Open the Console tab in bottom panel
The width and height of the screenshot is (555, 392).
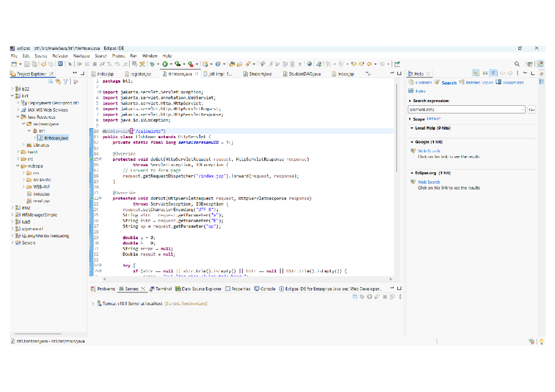pos(265,288)
